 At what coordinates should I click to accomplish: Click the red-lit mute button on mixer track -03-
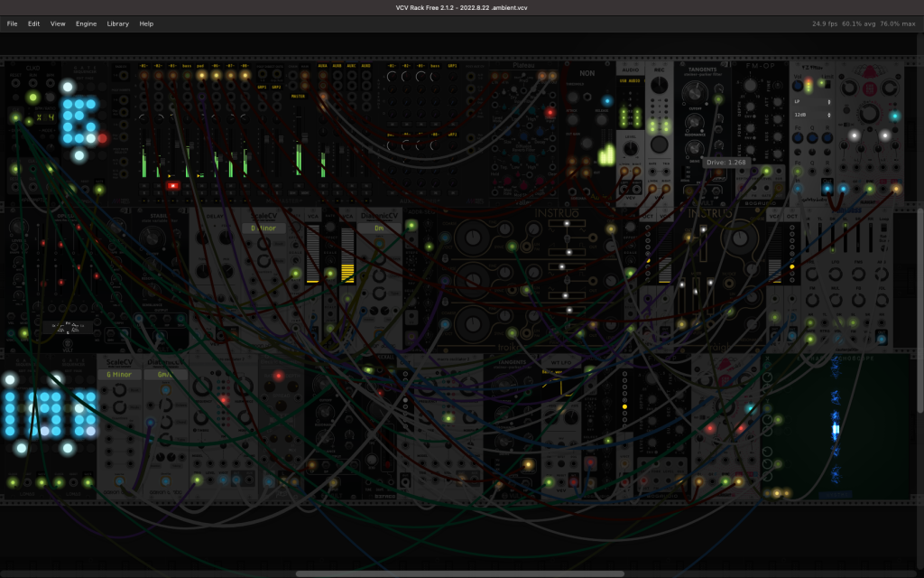point(172,186)
